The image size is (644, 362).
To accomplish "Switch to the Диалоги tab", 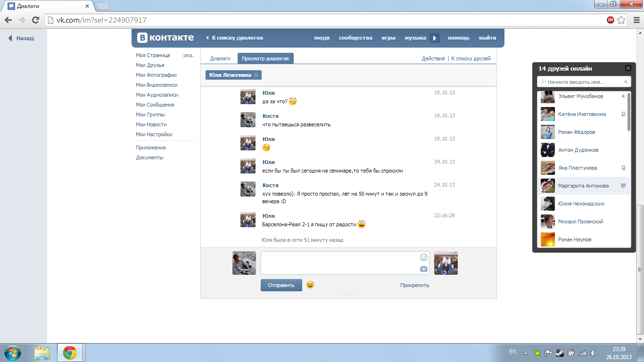I will pyautogui.click(x=220, y=58).
